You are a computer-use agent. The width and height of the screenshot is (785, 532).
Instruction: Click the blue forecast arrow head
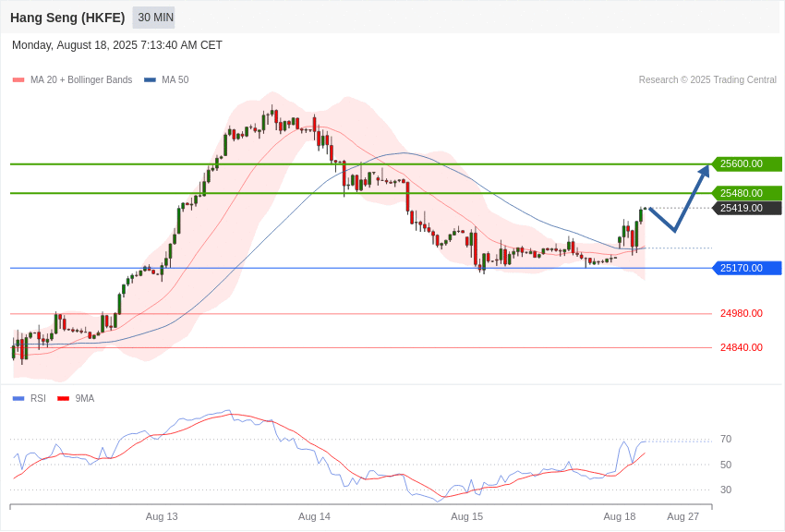point(705,171)
